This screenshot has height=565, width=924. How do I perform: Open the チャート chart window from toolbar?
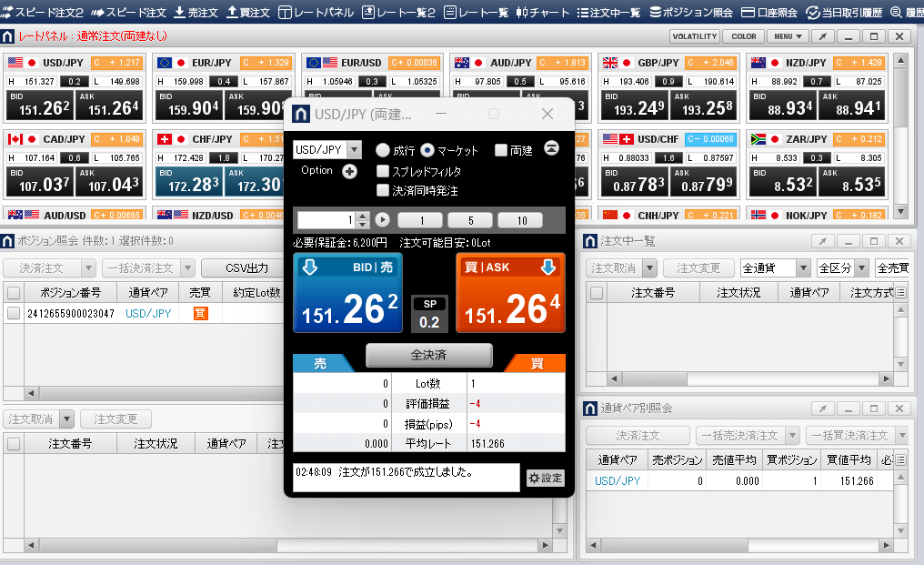coord(542,13)
